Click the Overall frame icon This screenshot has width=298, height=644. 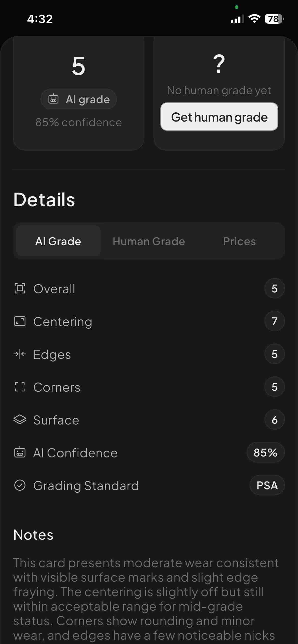pos(20,288)
